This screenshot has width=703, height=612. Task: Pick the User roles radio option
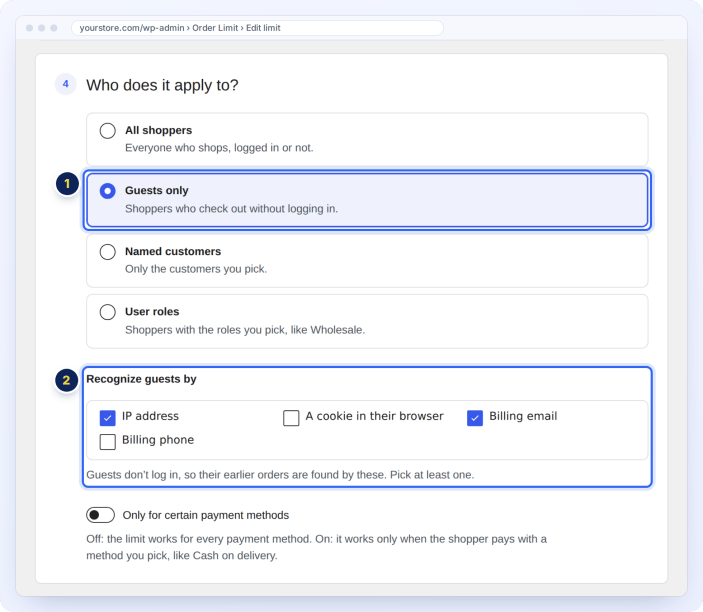tap(108, 312)
